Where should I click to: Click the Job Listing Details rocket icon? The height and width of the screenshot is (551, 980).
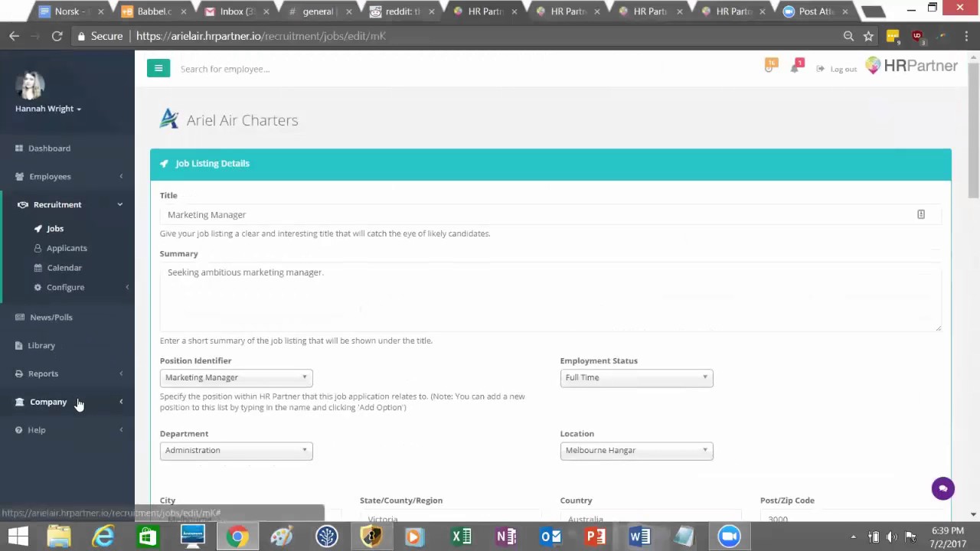coord(164,164)
